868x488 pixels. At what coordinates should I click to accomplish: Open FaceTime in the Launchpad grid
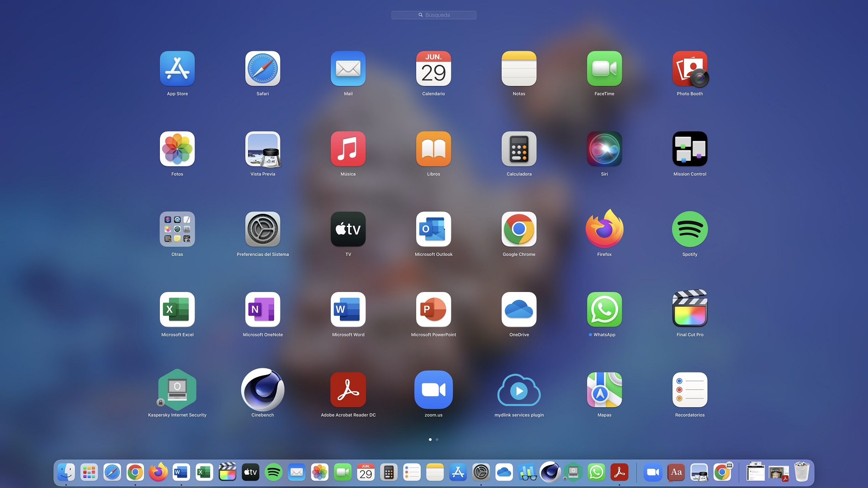[604, 69]
